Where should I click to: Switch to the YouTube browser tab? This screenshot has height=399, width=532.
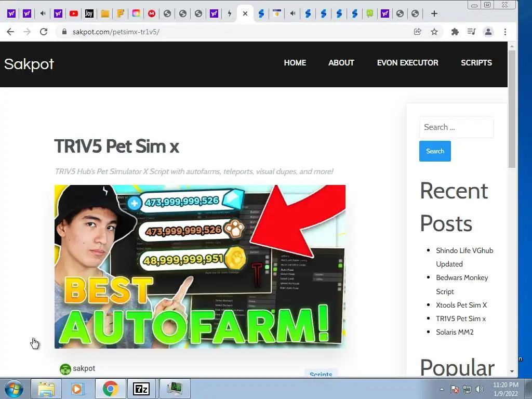74,14
